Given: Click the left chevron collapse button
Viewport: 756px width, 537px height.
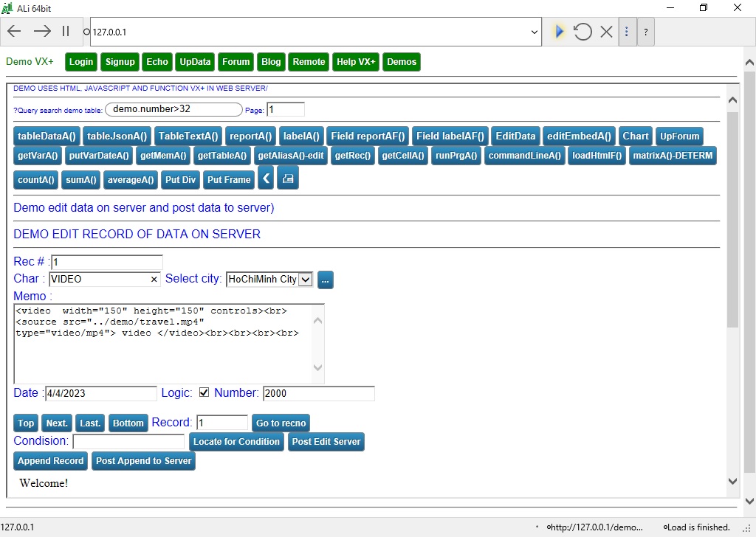Looking at the screenshot, I should [x=266, y=179].
